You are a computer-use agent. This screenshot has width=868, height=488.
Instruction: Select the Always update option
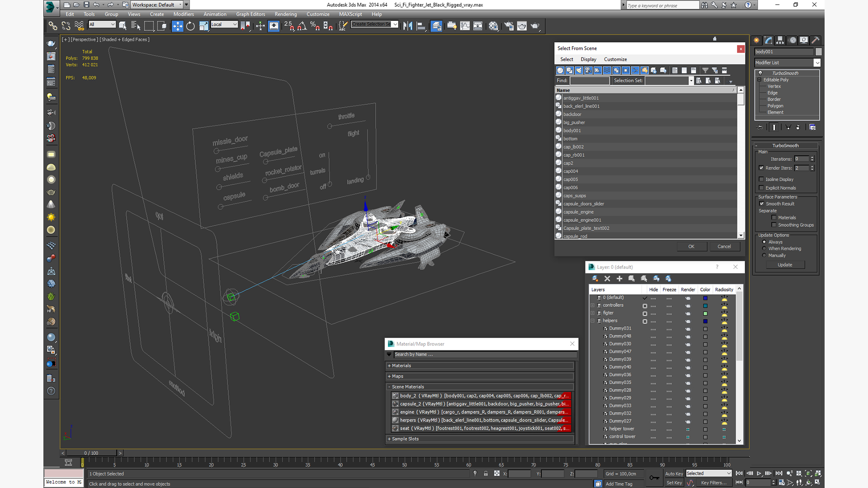764,242
